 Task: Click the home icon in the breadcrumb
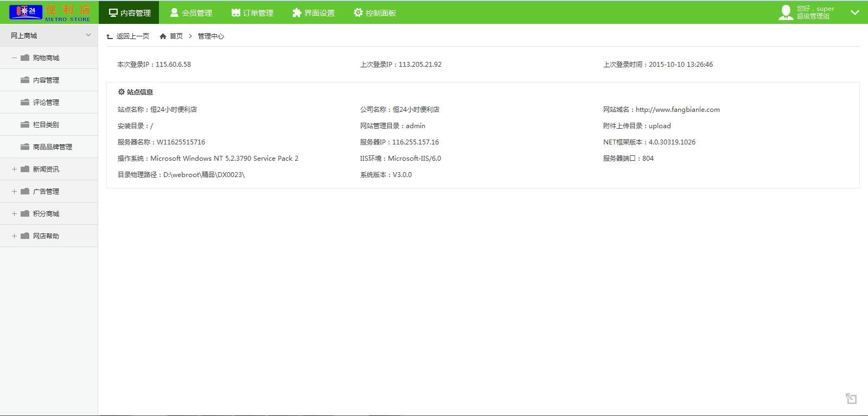click(x=163, y=36)
